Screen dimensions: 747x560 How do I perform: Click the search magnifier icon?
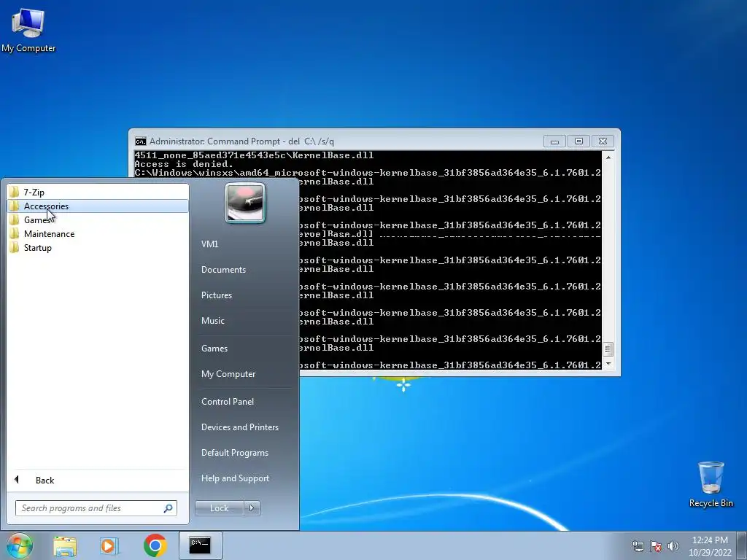click(169, 508)
